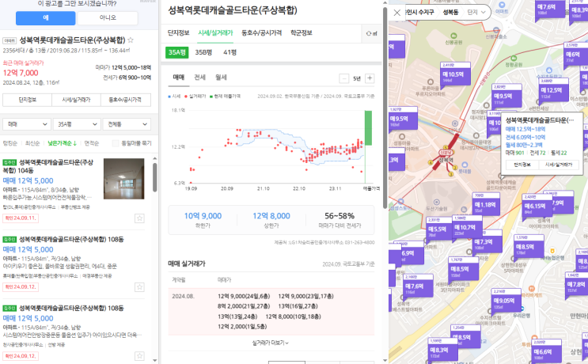Enable the 동일매물 묶기 checkbox
The width and height of the screenshot is (588, 364).
(116, 143)
